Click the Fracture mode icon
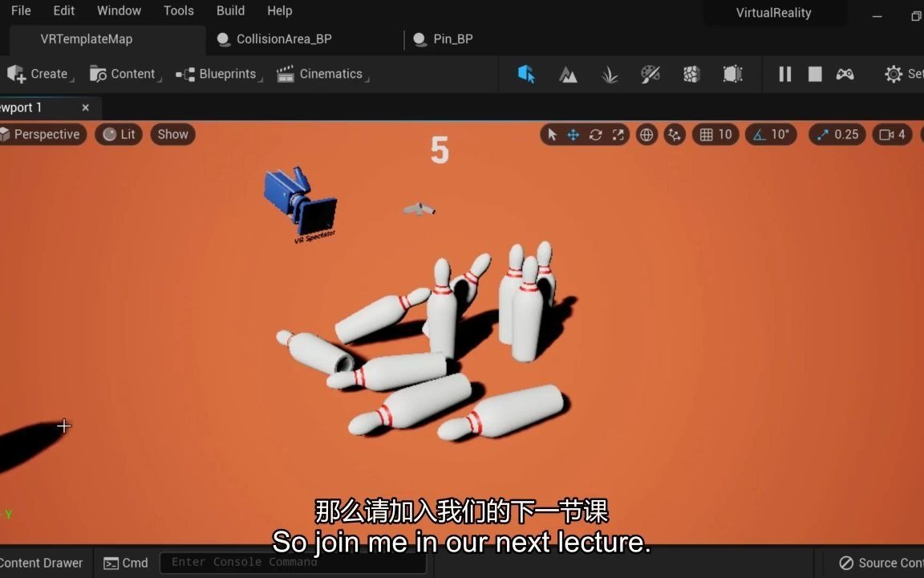924x578 pixels. point(691,74)
